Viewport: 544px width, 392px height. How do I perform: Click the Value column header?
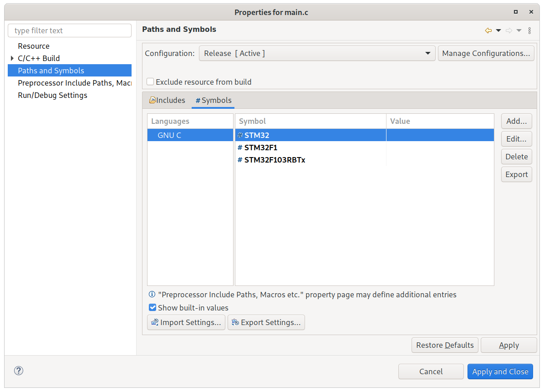tap(440, 121)
